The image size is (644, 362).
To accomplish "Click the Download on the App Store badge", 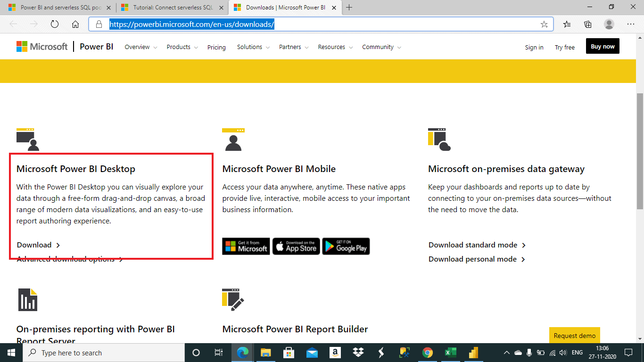I will pyautogui.click(x=296, y=246).
